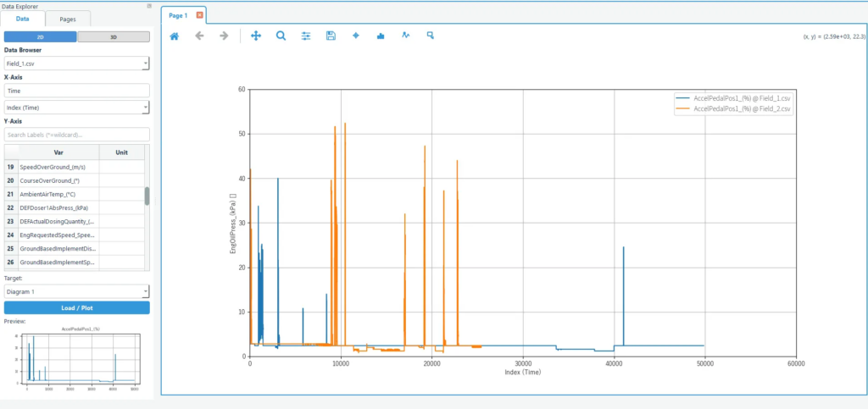Image resolution: width=868 pixels, height=409 pixels.
Task: Click the signal line curve icon
Action: (x=406, y=36)
